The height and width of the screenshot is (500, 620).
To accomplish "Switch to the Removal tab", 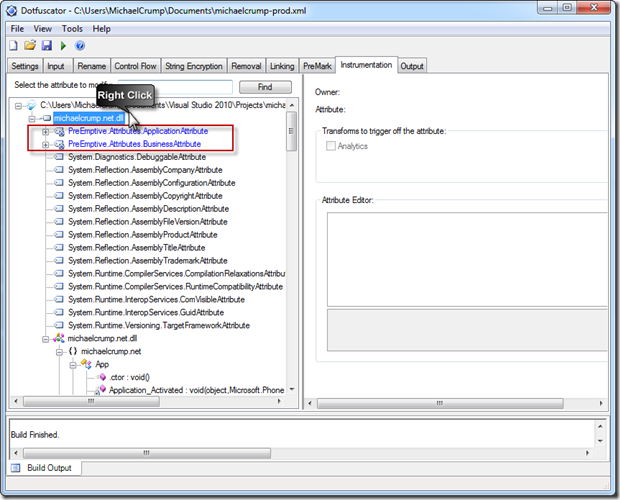I will coord(246,66).
